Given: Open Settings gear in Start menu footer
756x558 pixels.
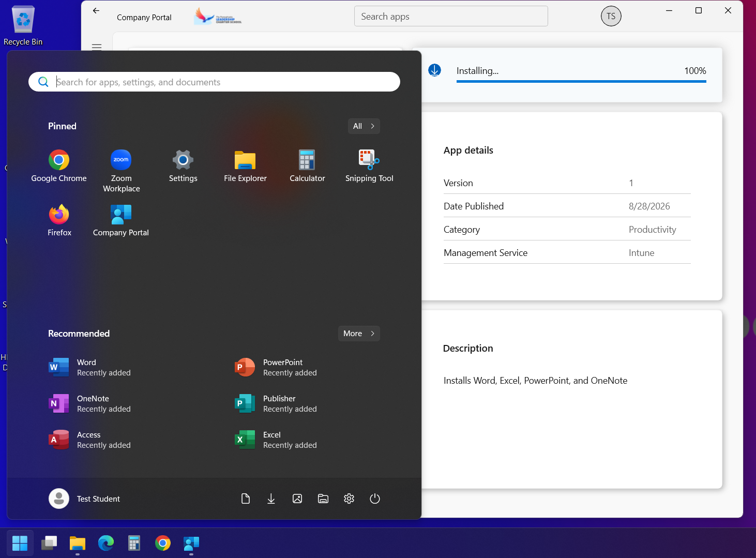Looking at the screenshot, I should pos(349,499).
